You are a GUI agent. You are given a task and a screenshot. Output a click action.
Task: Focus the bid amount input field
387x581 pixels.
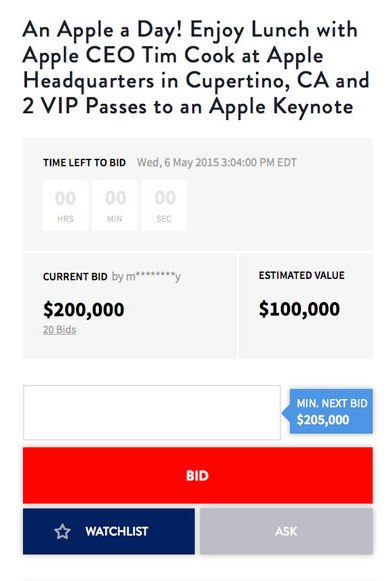coord(152,412)
